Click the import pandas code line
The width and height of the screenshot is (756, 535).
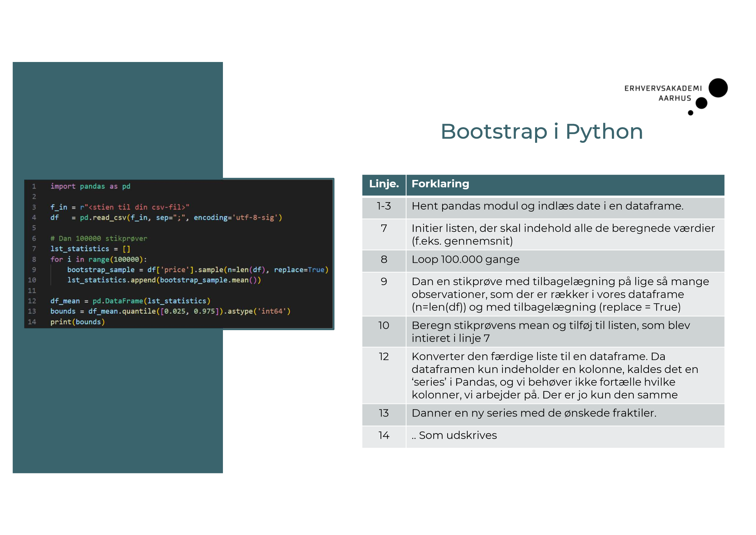[x=90, y=186]
